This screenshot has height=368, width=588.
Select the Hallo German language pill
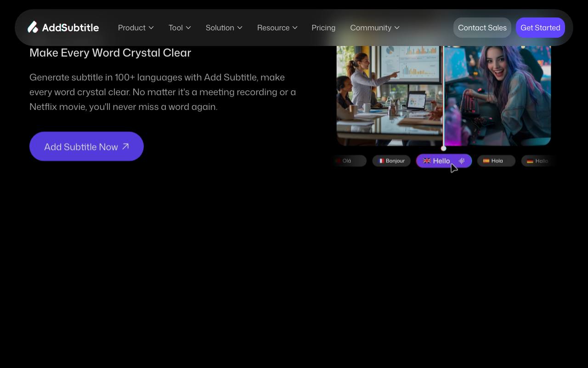(538, 161)
